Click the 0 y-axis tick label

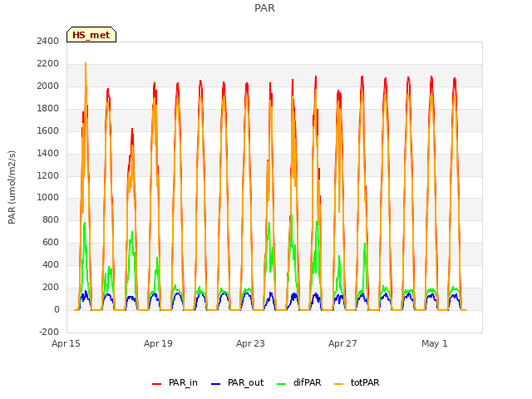pyautogui.click(x=57, y=309)
